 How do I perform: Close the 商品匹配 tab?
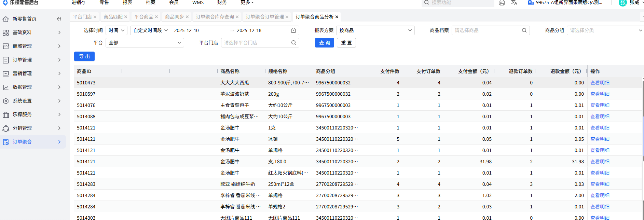click(126, 17)
